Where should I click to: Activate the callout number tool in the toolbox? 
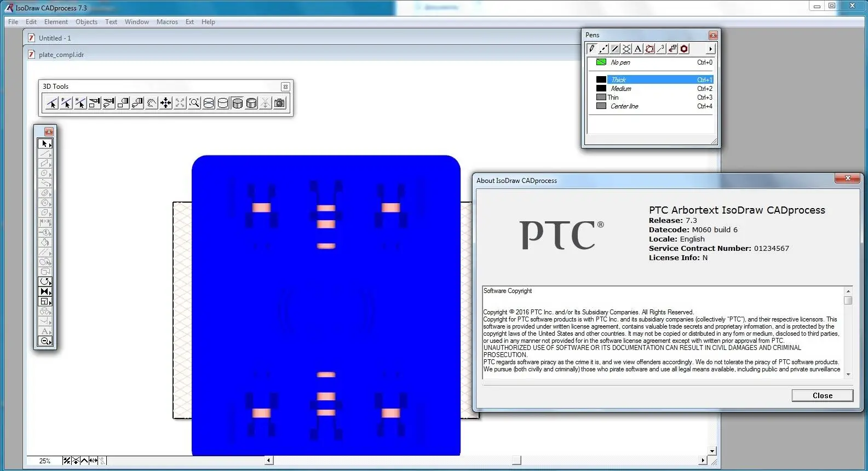(45, 232)
